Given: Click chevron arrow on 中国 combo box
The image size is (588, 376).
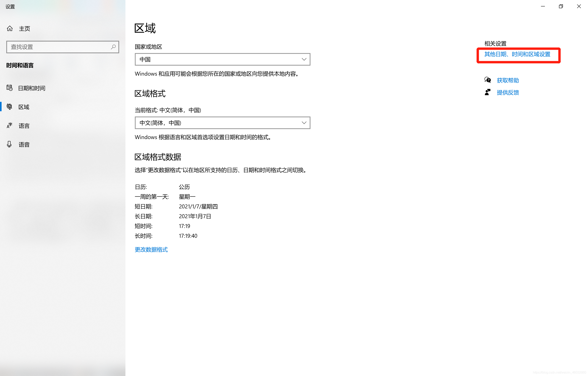Looking at the screenshot, I should click(x=304, y=59).
